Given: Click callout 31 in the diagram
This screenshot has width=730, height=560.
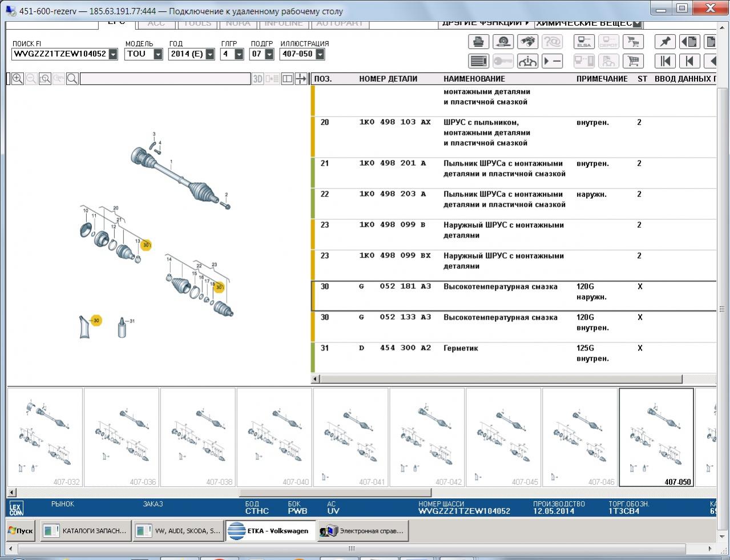Looking at the screenshot, I should click(132, 321).
